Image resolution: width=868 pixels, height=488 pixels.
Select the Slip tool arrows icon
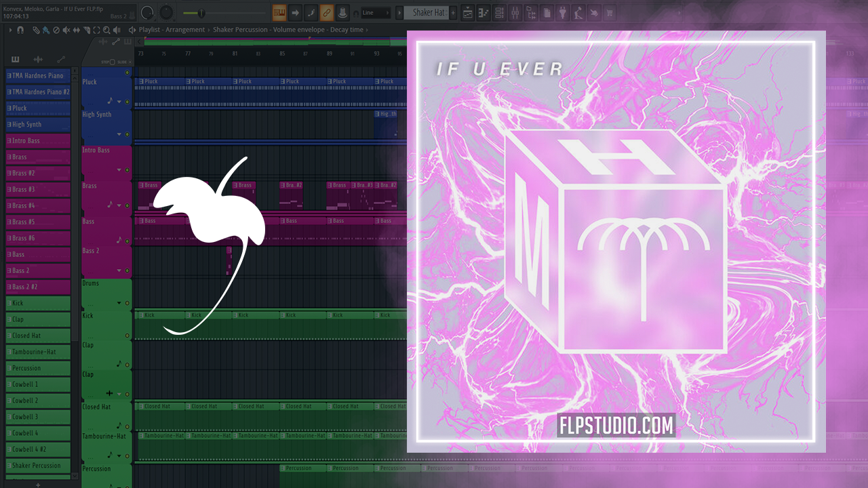coord(77,30)
